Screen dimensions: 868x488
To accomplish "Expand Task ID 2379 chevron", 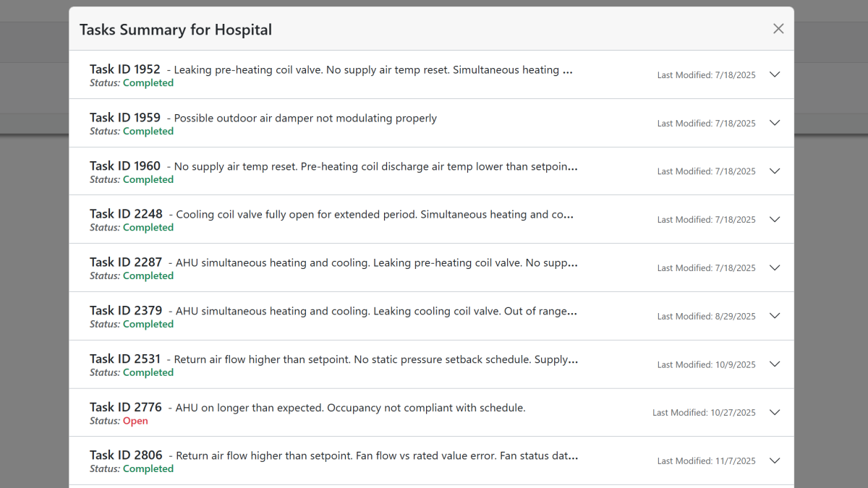I will point(775,316).
